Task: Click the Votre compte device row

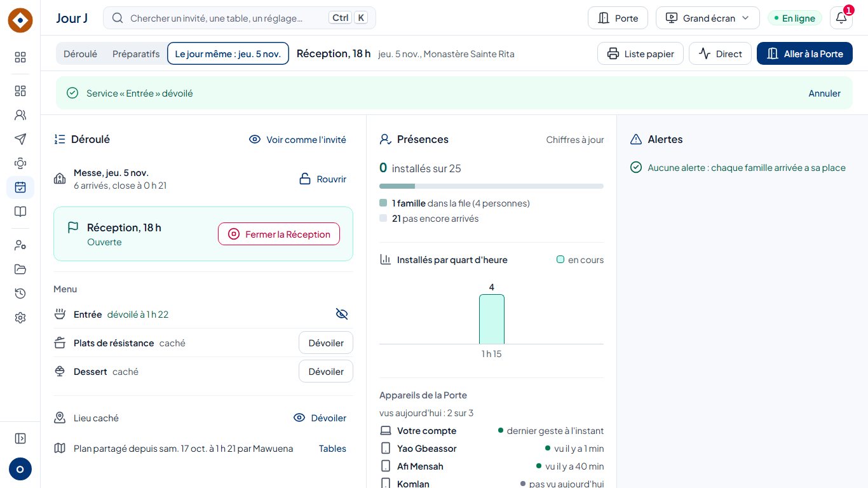Action: tap(492, 431)
